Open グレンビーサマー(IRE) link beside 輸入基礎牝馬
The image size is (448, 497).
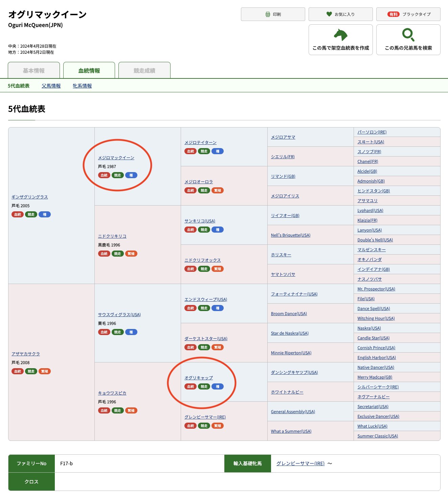point(300,463)
